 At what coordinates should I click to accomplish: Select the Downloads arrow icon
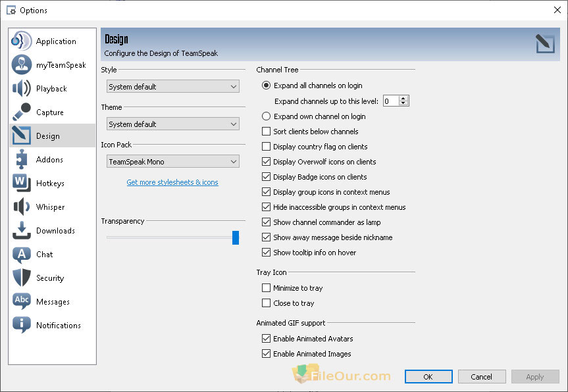click(21, 230)
